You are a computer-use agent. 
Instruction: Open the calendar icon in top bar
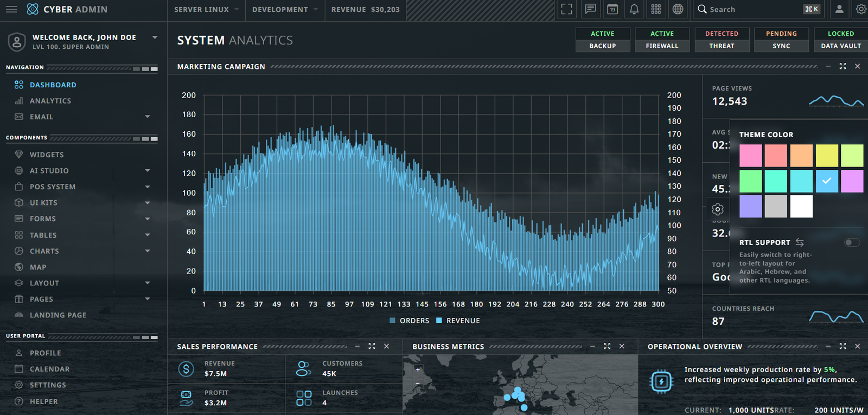pos(612,9)
